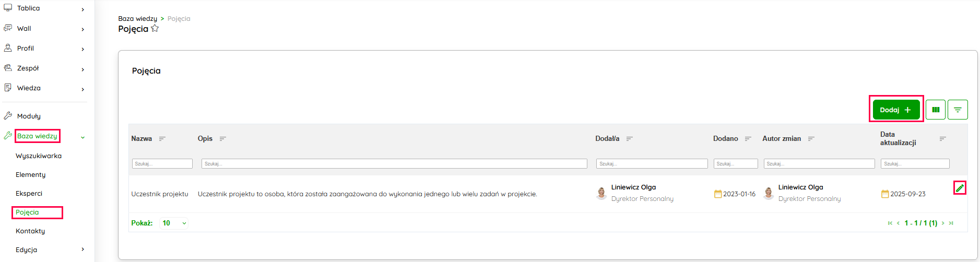
Task: Open Wyszukiwarka in the sidebar
Action: click(39, 156)
